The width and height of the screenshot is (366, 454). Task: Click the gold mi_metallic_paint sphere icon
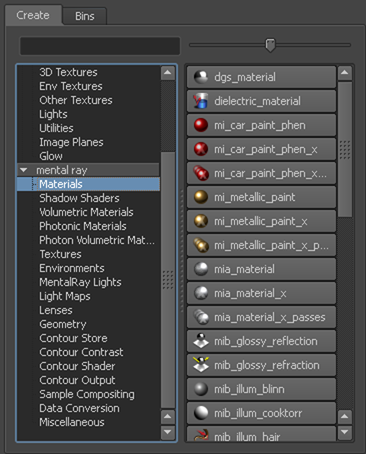(201, 197)
